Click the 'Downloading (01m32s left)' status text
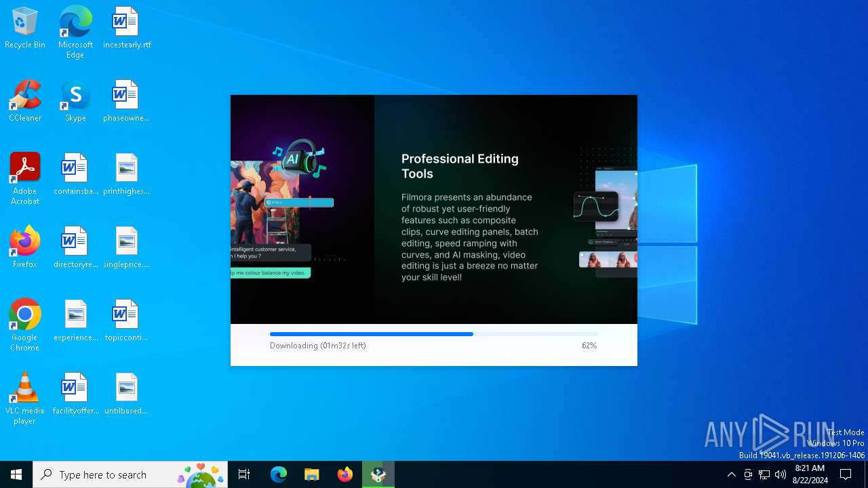The image size is (868, 488). point(318,346)
